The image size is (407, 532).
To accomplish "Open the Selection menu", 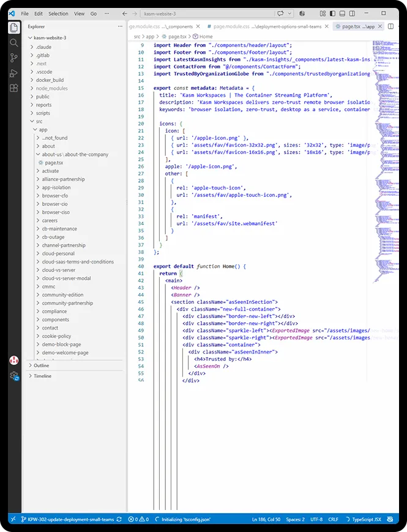I will 58,13.
